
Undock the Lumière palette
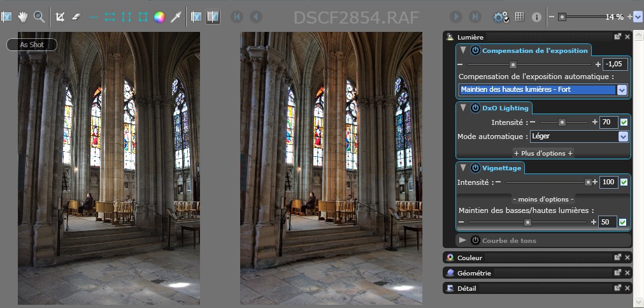tap(617, 36)
